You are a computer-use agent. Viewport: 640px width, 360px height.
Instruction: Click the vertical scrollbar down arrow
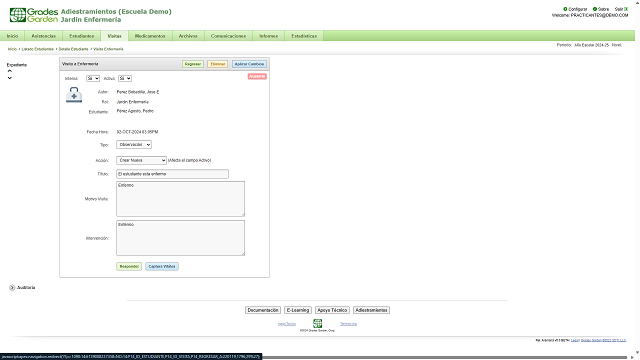(637, 352)
